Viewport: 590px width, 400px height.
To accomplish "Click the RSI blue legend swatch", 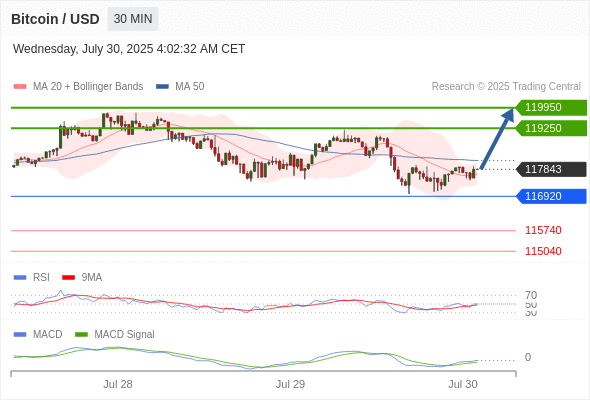I will point(20,278).
